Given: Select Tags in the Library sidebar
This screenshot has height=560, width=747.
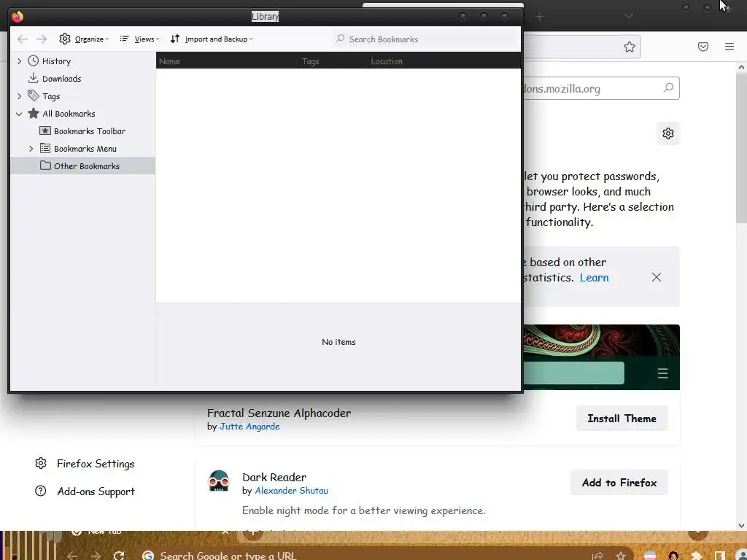Looking at the screenshot, I should (x=51, y=96).
